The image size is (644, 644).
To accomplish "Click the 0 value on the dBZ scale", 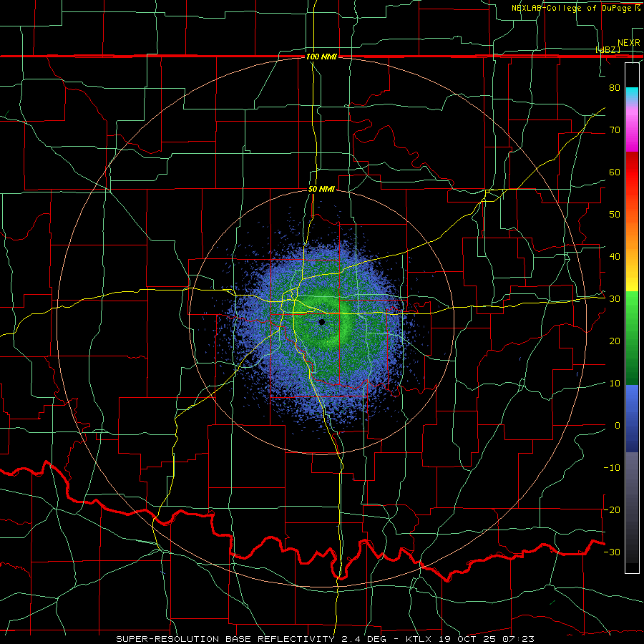I will [x=618, y=426].
